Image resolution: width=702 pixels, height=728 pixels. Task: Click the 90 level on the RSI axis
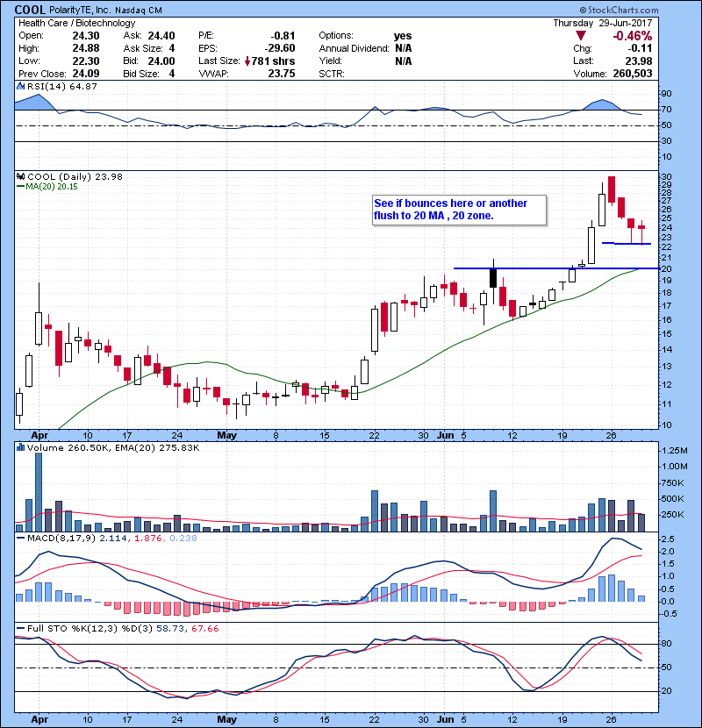tap(666, 94)
